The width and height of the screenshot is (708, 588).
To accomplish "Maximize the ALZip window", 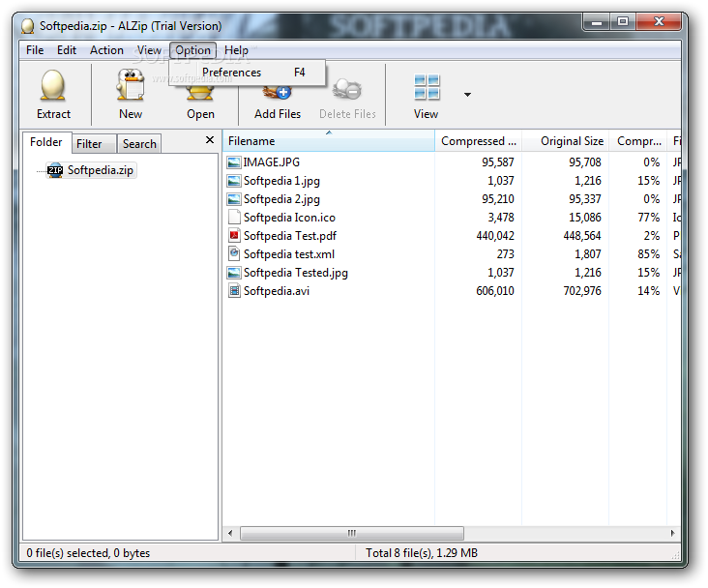I will pyautogui.click(x=623, y=21).
